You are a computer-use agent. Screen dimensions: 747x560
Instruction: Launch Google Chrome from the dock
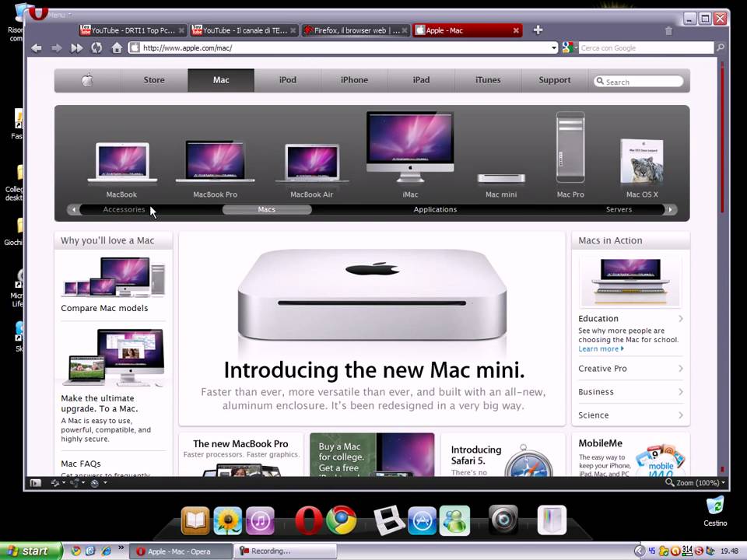(x=341, y=520)
